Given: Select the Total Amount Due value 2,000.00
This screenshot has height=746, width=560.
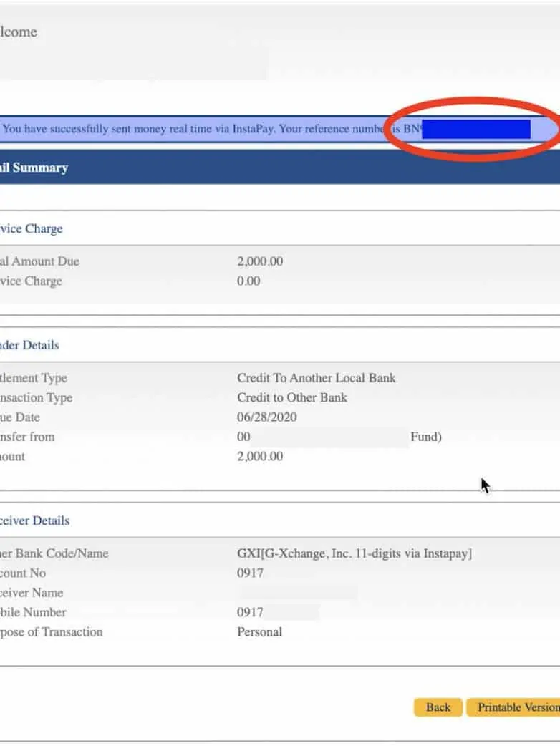Looking at the screenshot, I should pyautogui.click(x=260, y=261).
